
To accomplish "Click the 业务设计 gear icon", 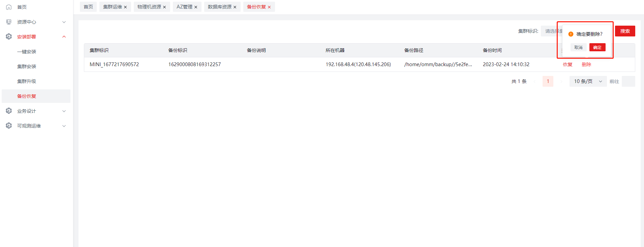I will (9, 111).
